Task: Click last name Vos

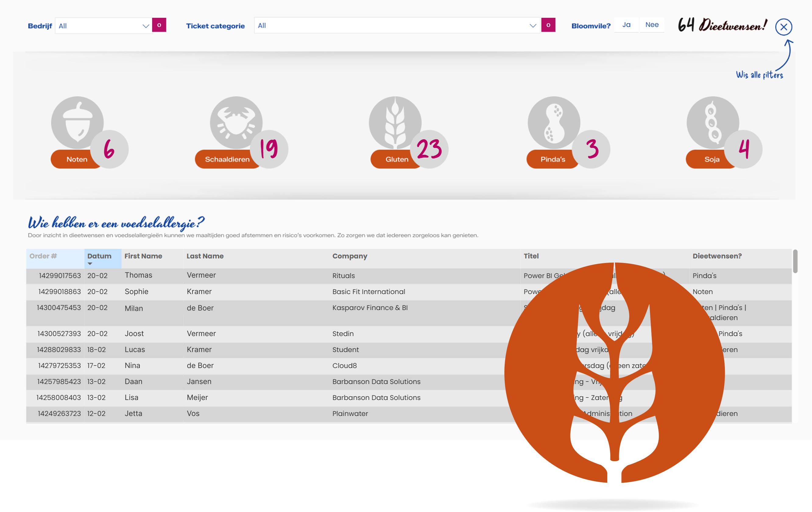Action: pos(193,414)
